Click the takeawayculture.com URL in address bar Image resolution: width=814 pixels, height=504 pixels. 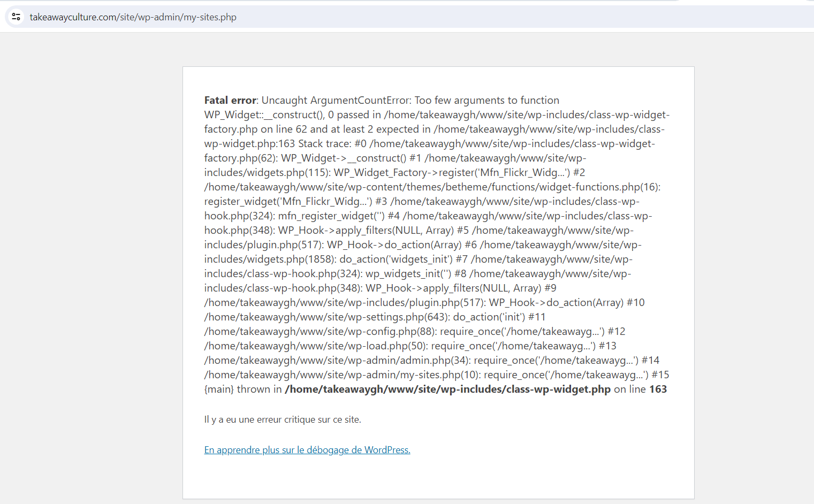133,17
